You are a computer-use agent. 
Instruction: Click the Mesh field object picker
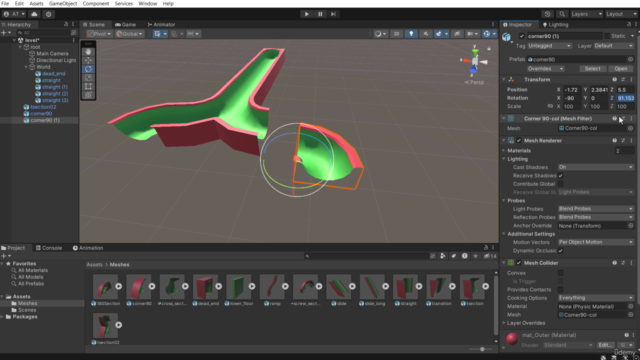[631, 128]
